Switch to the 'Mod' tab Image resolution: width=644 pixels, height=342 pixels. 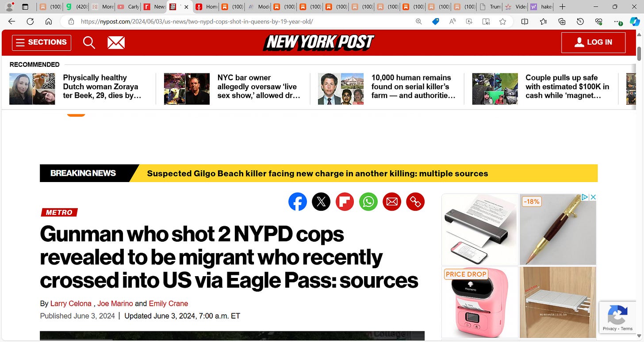click(259, 7)
